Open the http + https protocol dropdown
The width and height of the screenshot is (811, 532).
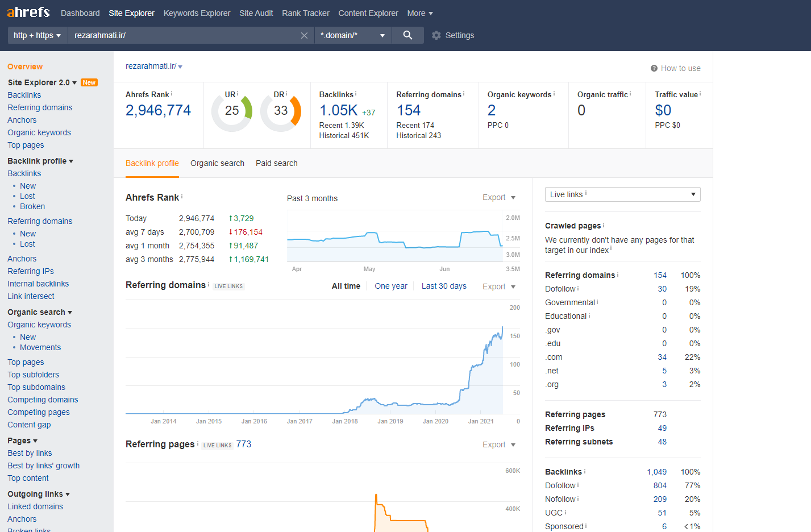[38, 35]
